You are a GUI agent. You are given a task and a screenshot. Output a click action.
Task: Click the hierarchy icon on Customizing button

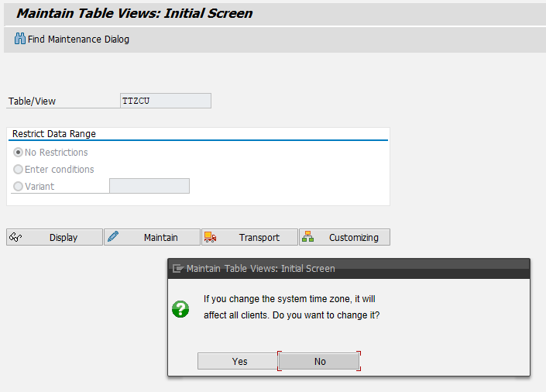coord(307,236)
